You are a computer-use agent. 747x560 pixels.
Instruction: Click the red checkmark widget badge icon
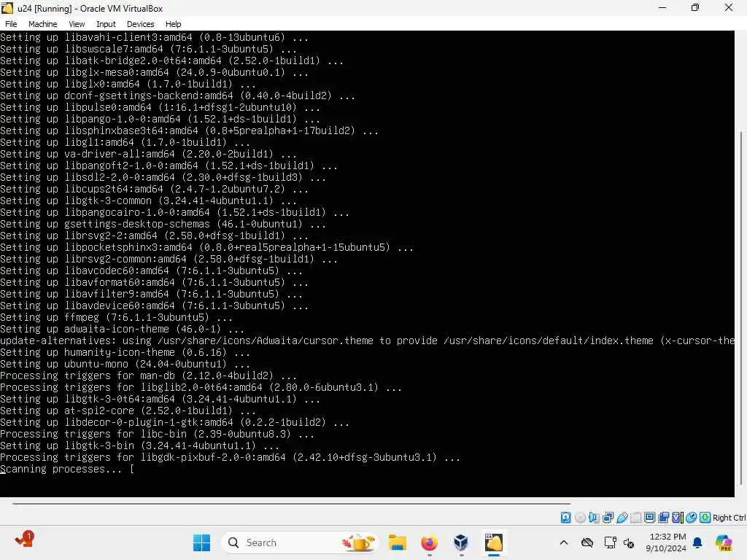click(24, 540)
